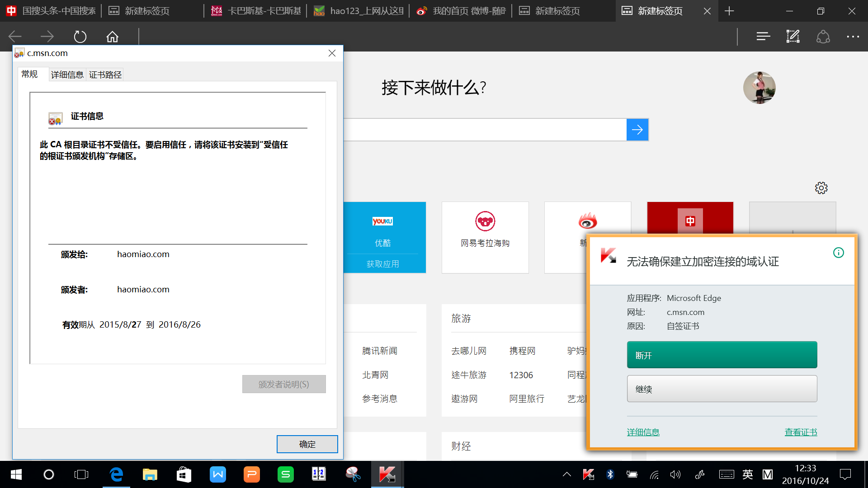The width and height of the screenshot is (868, 488).
Task: Open the 查看证书 link
Action: tap(801, 432)
